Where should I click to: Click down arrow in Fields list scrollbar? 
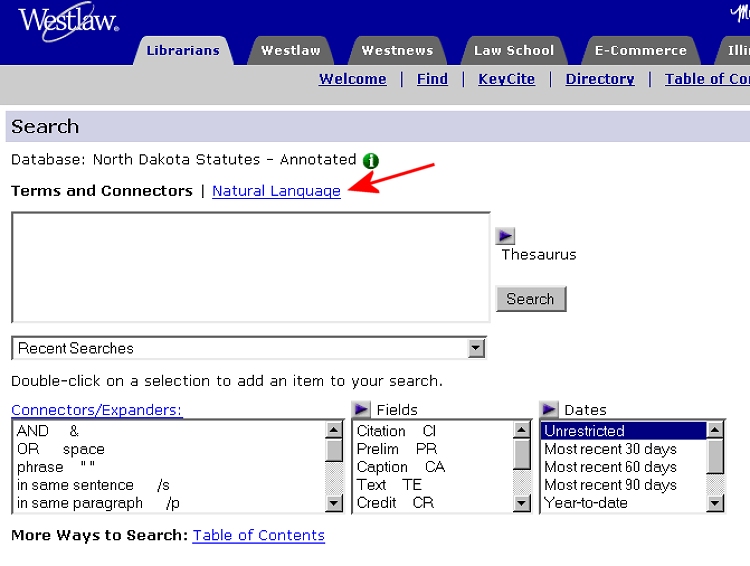pos(521,503)
